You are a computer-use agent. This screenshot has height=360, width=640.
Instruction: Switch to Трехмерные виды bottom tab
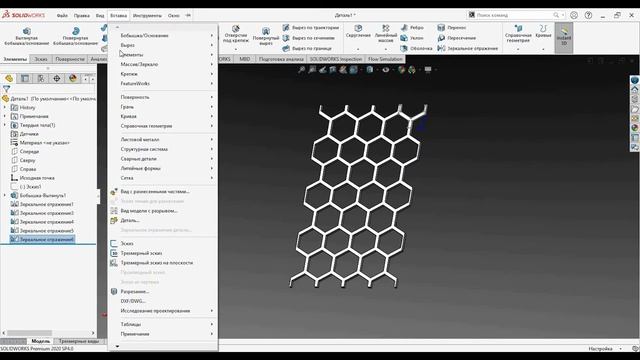coord(79,341)
